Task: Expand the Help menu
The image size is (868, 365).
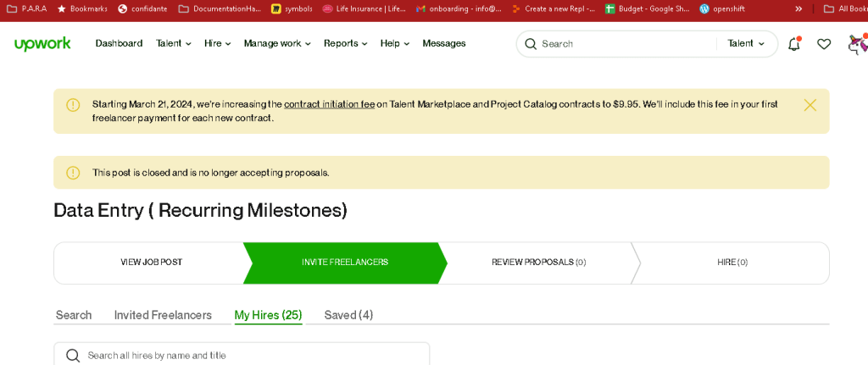Action: [395, 44]
